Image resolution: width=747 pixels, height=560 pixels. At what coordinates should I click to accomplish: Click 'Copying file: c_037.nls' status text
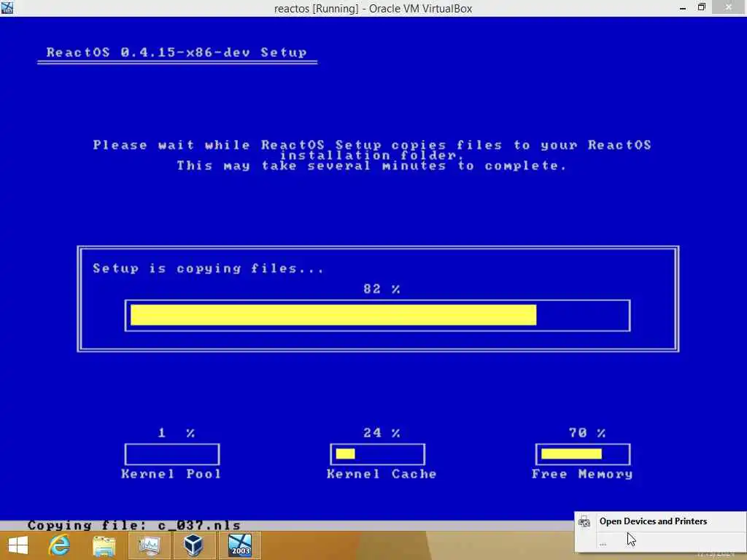coord(134,525)
